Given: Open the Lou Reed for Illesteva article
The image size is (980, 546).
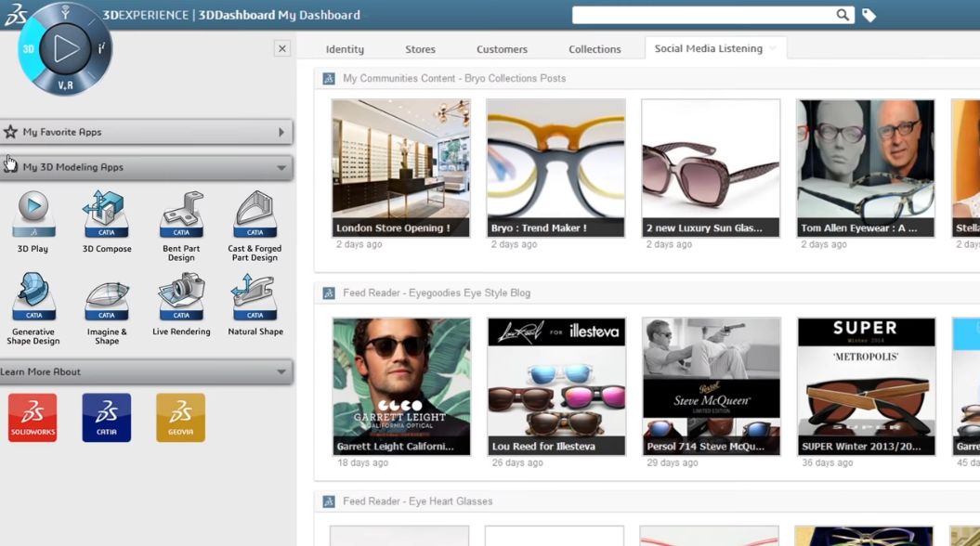Looking at the screenshot, I should (556, 386).
